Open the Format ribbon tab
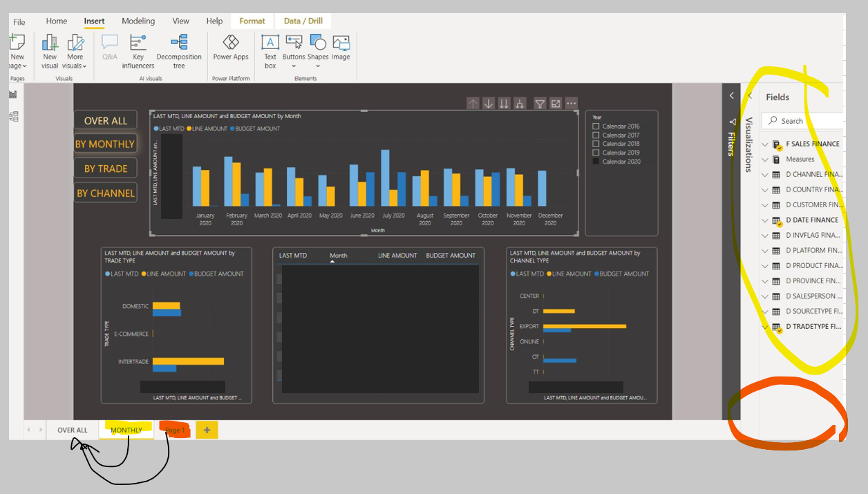Image resolution: width=868 pixels, height=494 pixels. coord(252,21)
